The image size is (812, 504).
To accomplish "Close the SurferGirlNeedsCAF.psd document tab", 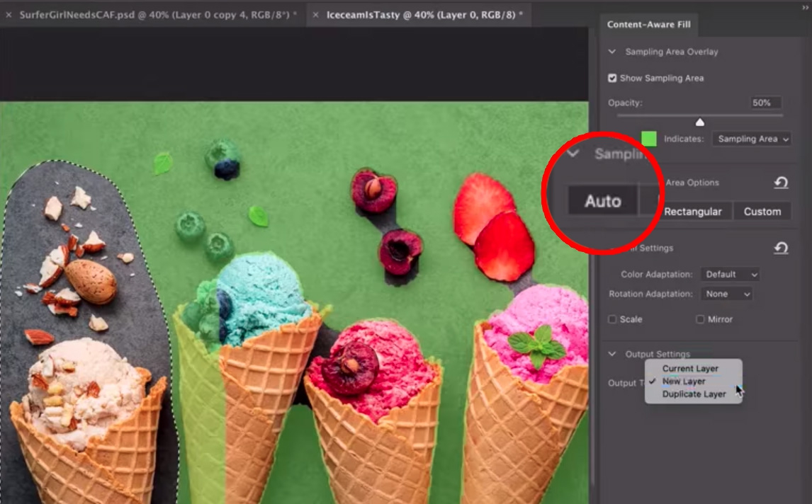I will (x=9, y=14).
